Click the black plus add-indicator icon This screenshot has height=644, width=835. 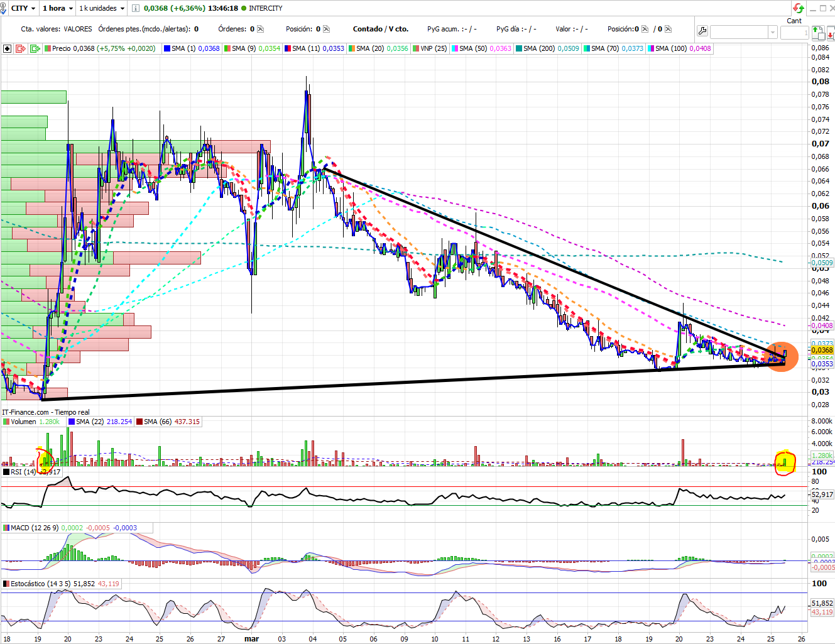(8, 48)
